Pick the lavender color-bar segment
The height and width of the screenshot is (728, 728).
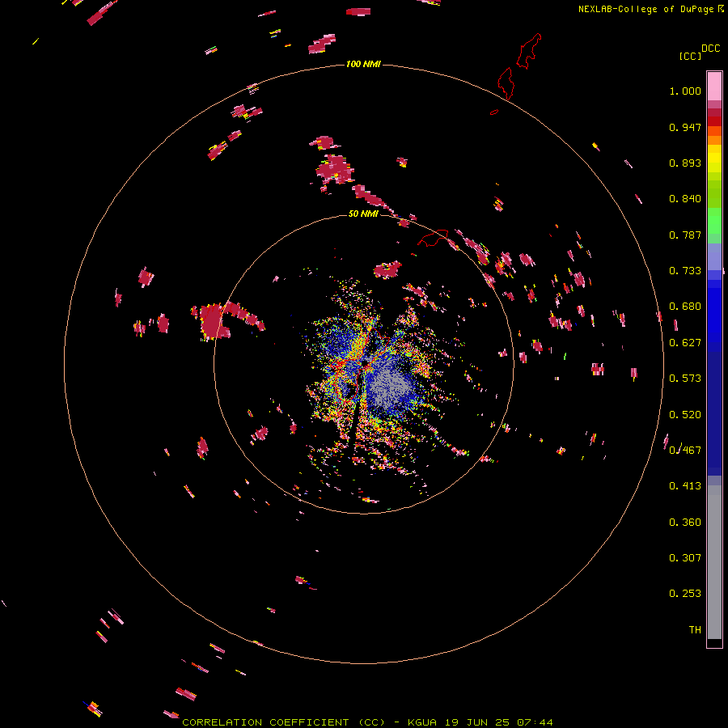pos(714,256)
